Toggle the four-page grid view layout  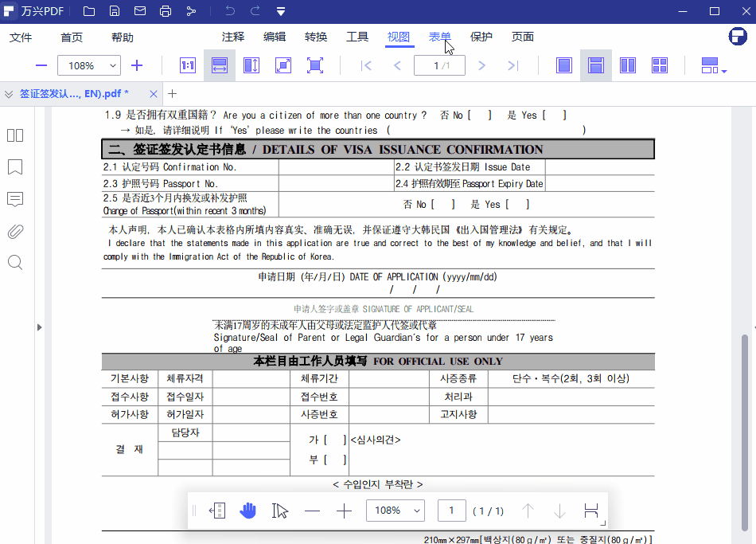click(x=659, y=65)
